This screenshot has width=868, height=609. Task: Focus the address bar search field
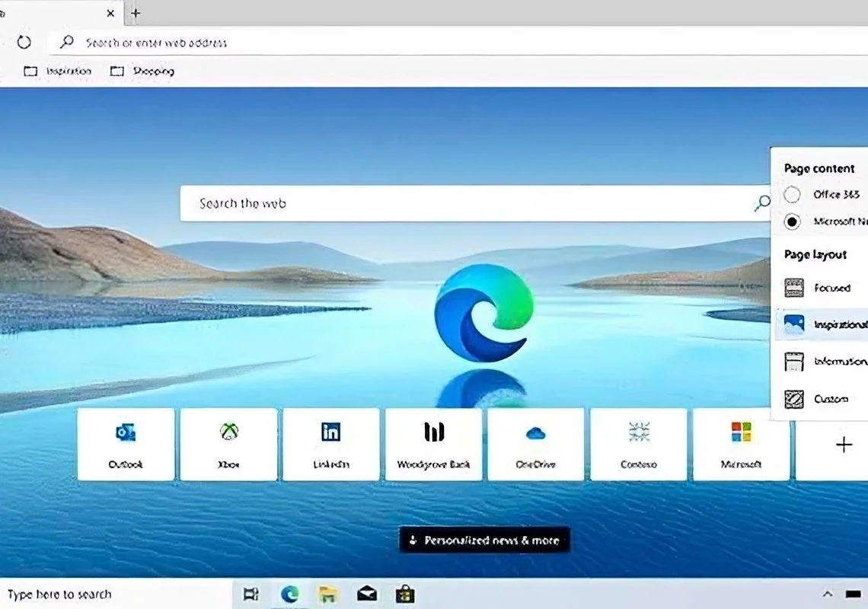458,42
